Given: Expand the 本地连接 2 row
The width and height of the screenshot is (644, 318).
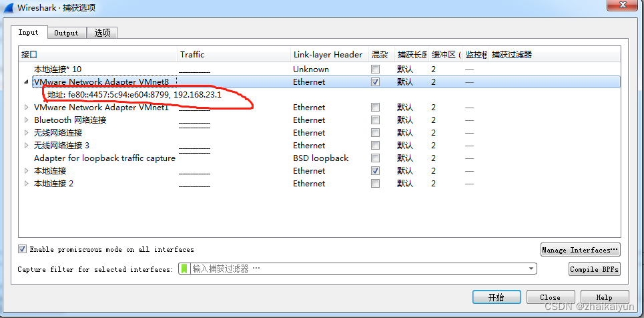Looking at the screenshot, I should [x=26, y=184].
